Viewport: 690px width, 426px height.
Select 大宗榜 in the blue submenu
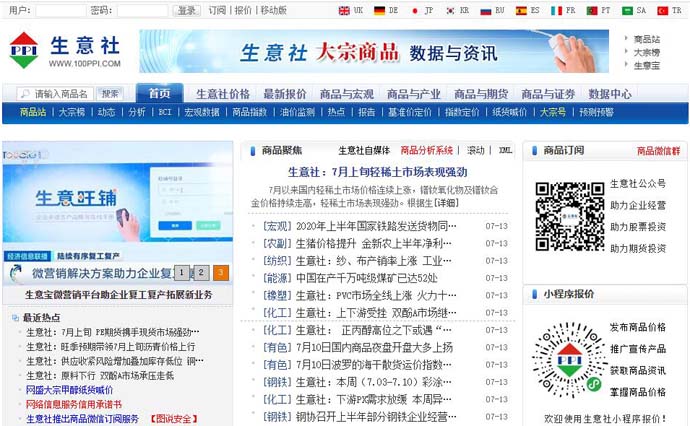(x=72, y=112)
